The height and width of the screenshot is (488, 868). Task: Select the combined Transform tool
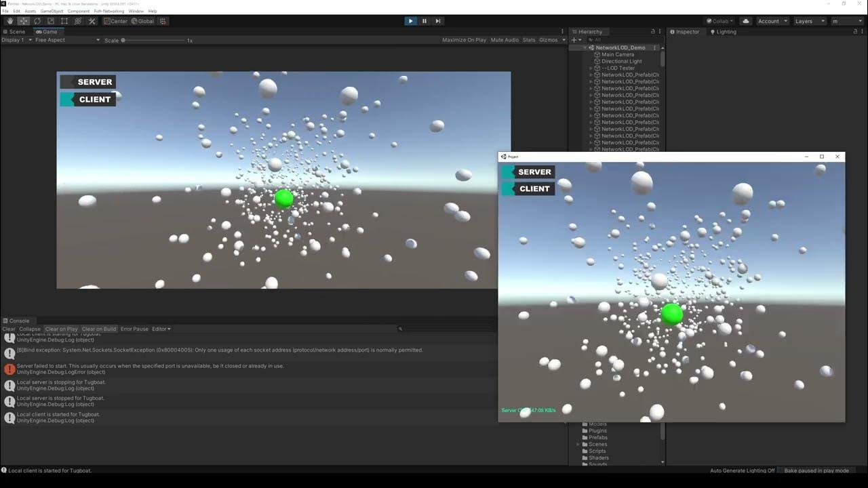coord(77,21)
